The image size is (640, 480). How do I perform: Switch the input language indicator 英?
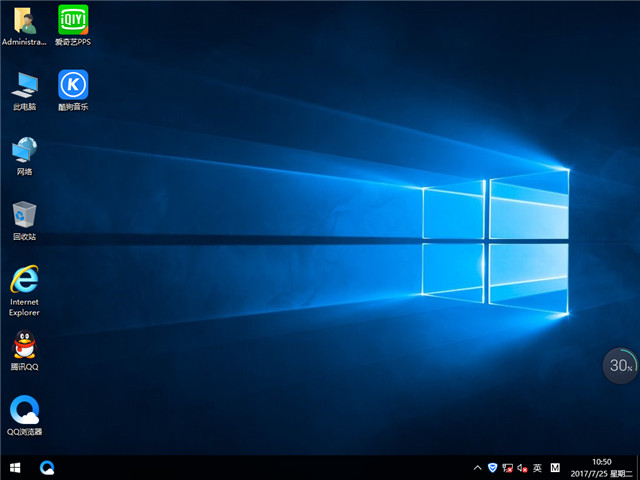pos(537,468)
